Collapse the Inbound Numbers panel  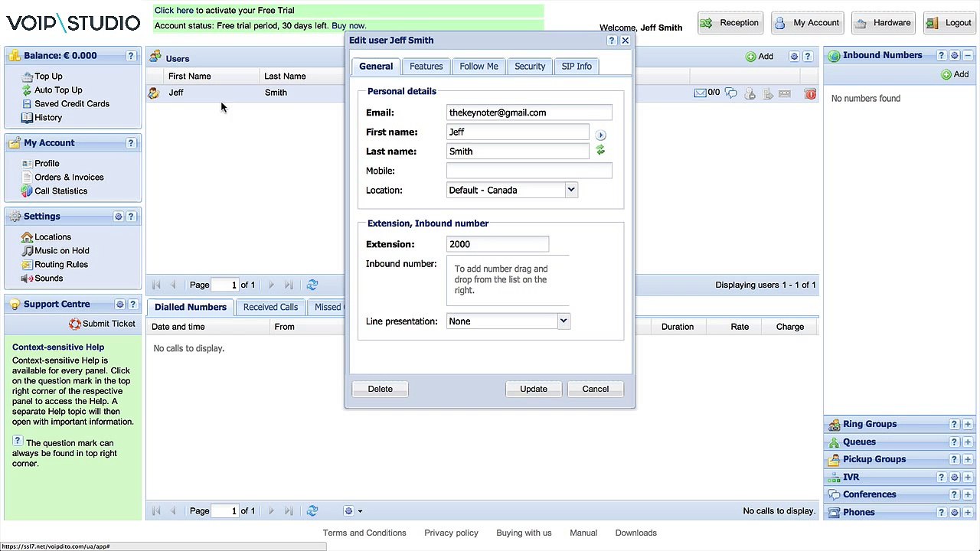tap(968, 56)
